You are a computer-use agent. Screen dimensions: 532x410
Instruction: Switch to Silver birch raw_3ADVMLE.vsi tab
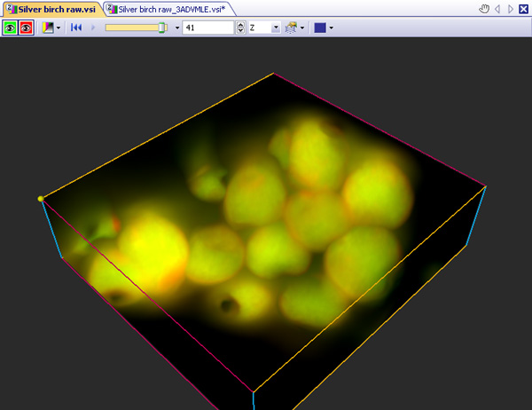pos(167,9)
